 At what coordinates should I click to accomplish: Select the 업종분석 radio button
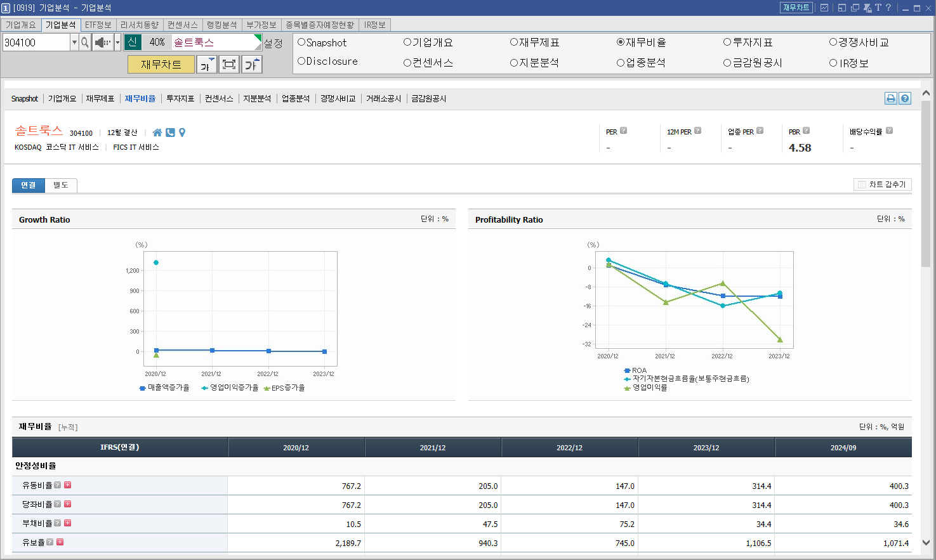621,63
